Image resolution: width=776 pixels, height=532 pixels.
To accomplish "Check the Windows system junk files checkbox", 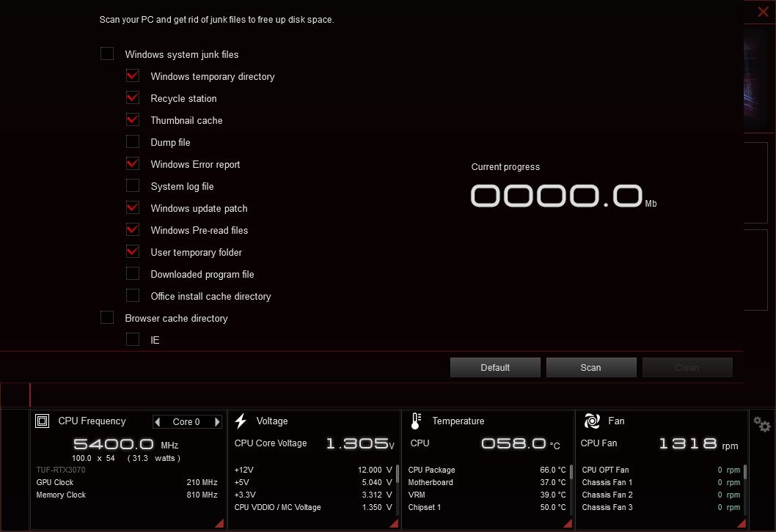I will (107, 53).
